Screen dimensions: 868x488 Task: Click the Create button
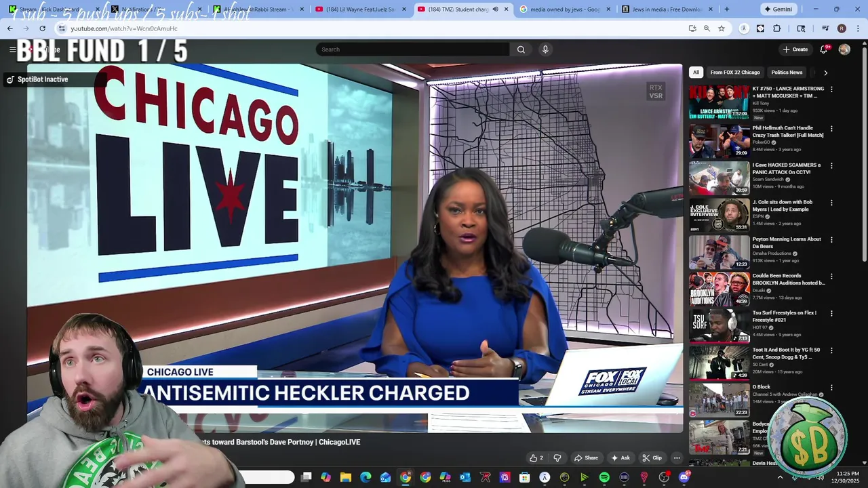tap(795, 49)
